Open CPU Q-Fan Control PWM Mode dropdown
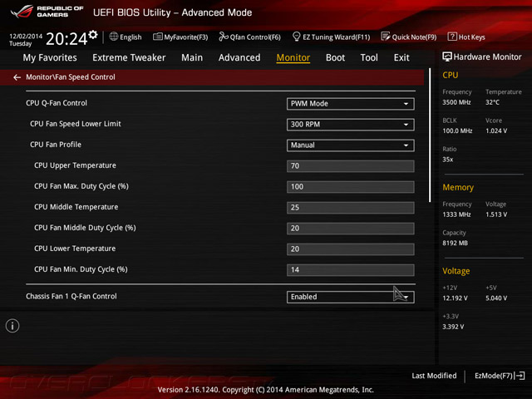Viewport: 532px width, 399px height. (351, 104)
